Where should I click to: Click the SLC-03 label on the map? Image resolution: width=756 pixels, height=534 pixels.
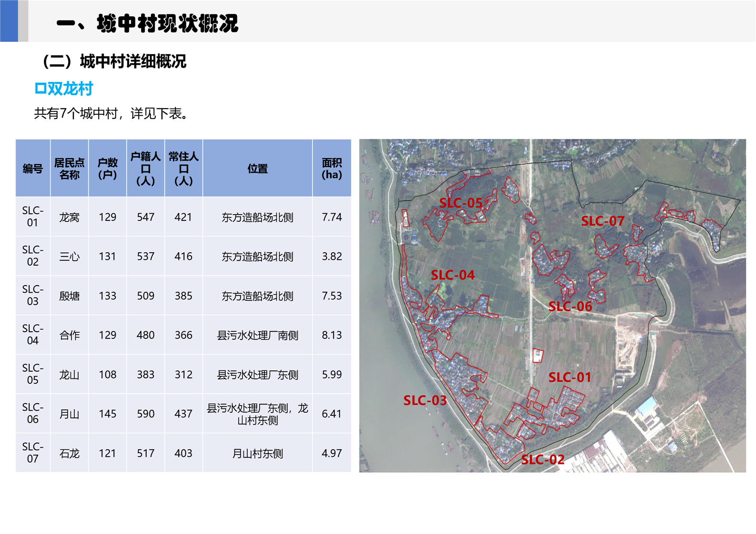point(425,401)
